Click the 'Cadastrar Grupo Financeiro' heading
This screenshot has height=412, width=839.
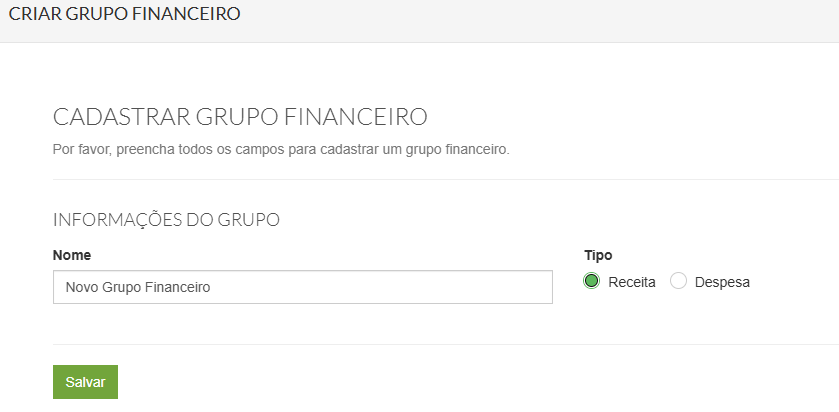click(x=240, y=117)
